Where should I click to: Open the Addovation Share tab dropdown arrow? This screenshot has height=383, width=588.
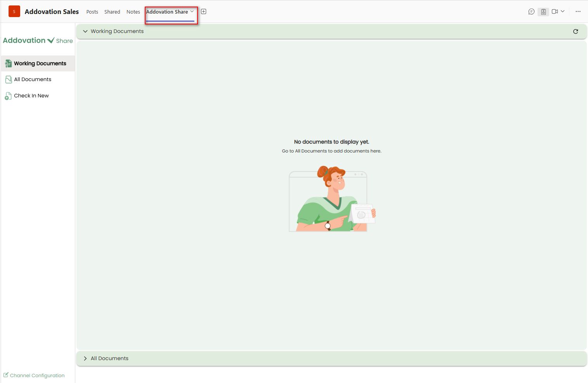192,12
